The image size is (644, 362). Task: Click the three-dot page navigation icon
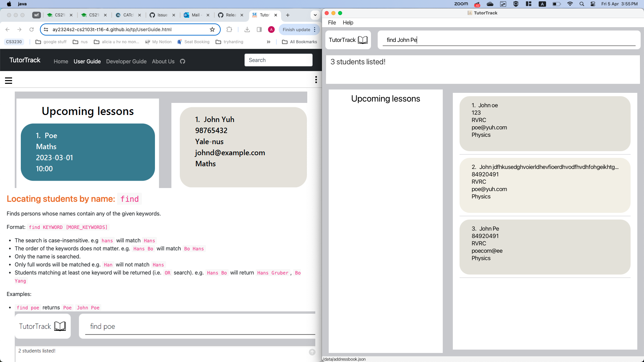(316, 80)
